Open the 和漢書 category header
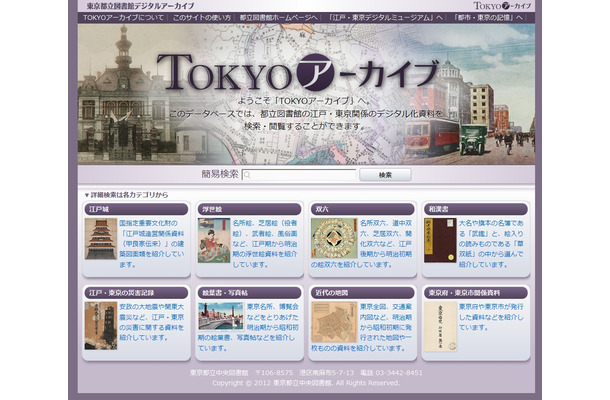Viewport: 610px width, 400px height. click(x=476, y=209)
